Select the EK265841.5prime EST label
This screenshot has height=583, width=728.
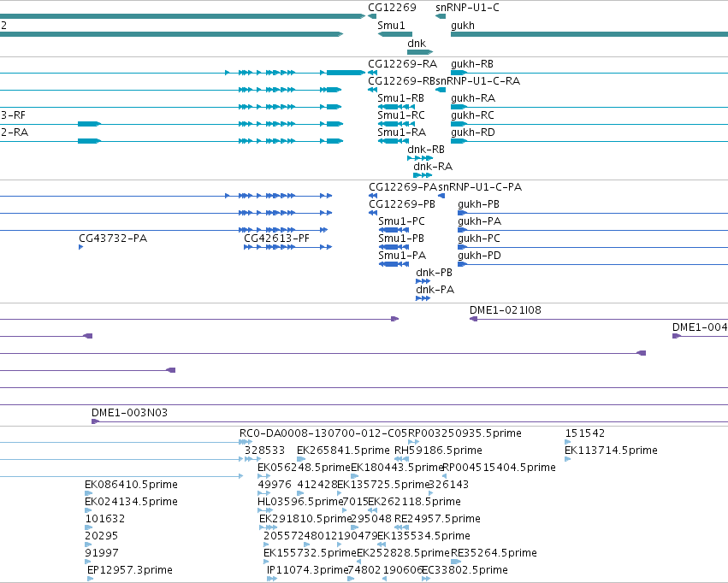pos(343,450)
